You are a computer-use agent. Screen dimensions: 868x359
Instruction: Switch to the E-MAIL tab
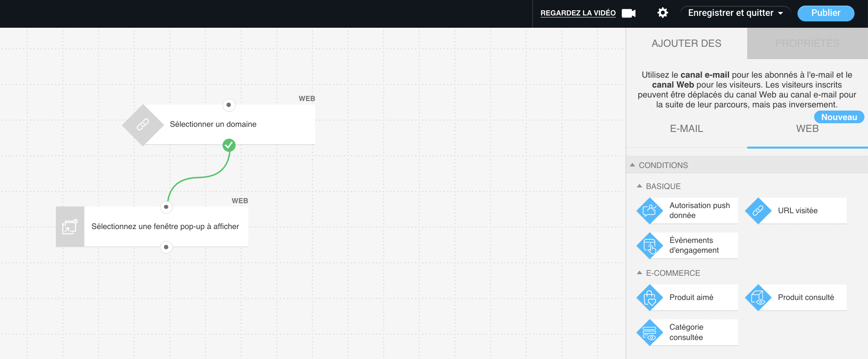[686, 128]
